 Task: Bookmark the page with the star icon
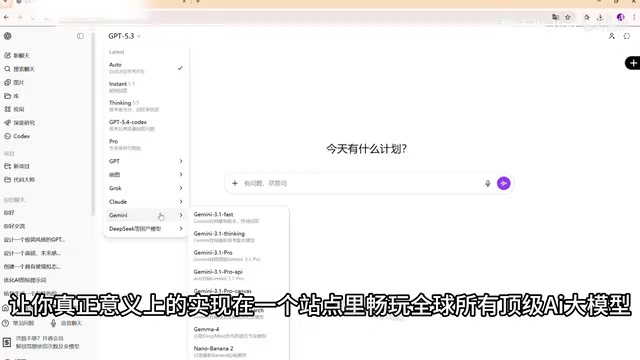tap(568, 17)
